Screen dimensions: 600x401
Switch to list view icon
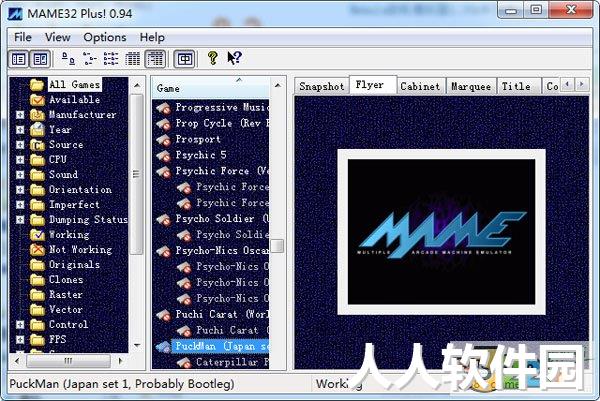point(111,59)
